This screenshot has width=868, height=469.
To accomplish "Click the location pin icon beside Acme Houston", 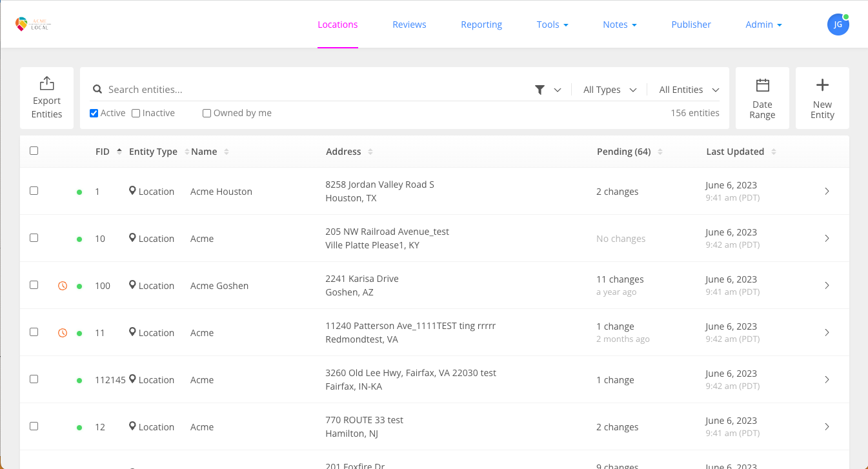I will [132, 191].
